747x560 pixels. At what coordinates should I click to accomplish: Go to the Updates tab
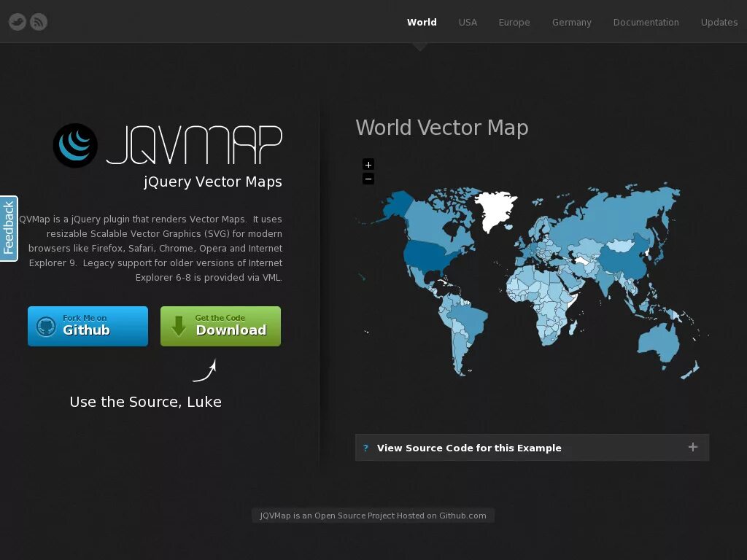(719, 23)
